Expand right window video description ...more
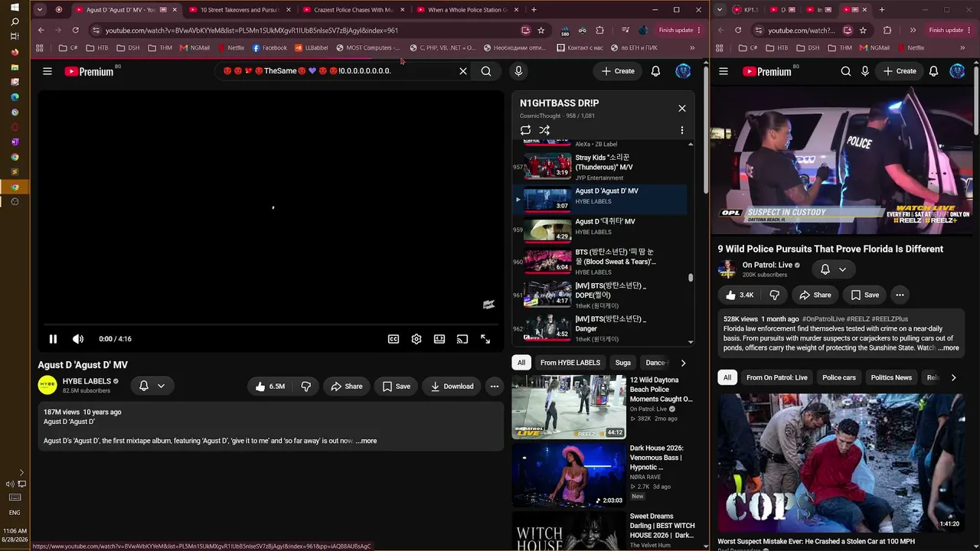980x551 pixels. click(948, 348)
